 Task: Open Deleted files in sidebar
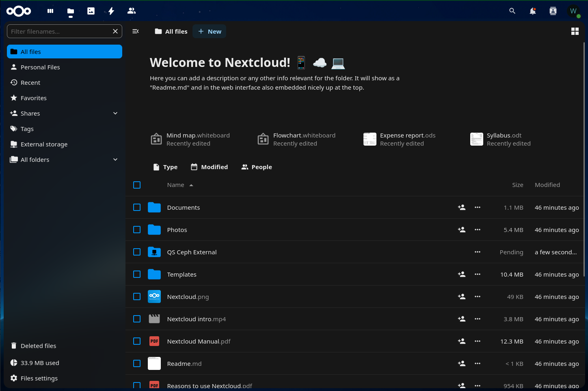click(38, 346)
